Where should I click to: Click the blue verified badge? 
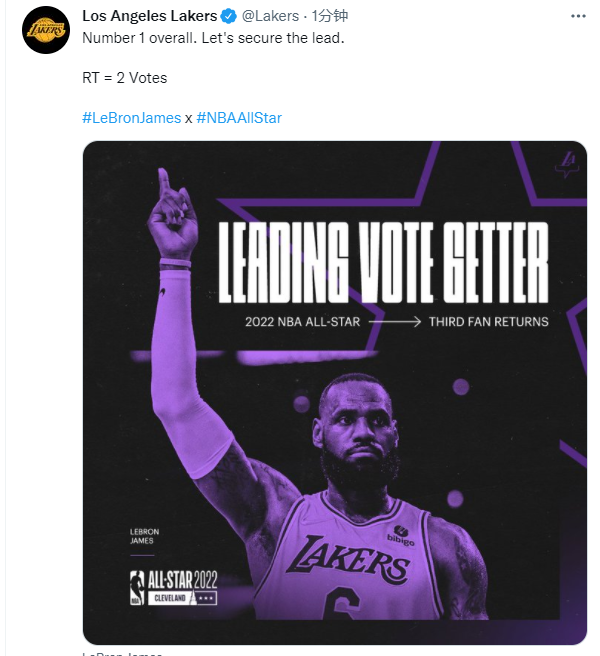click(x=228, y=16)
